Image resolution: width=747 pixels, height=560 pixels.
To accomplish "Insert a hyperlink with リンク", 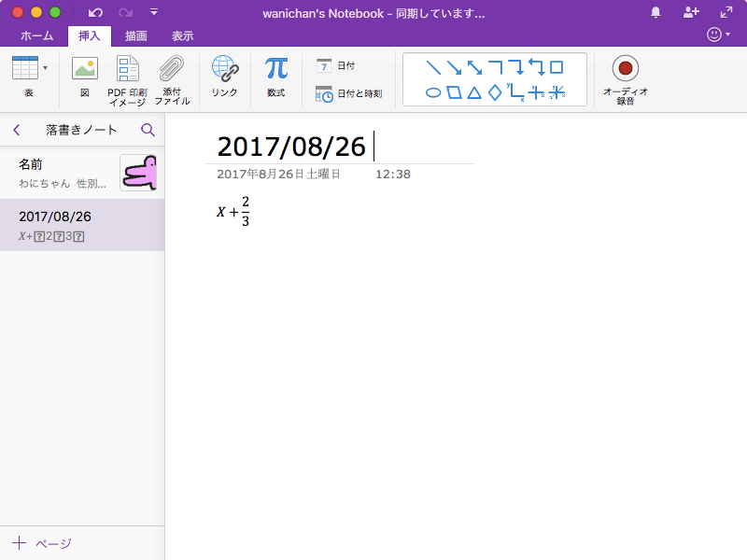I will 224,77.
